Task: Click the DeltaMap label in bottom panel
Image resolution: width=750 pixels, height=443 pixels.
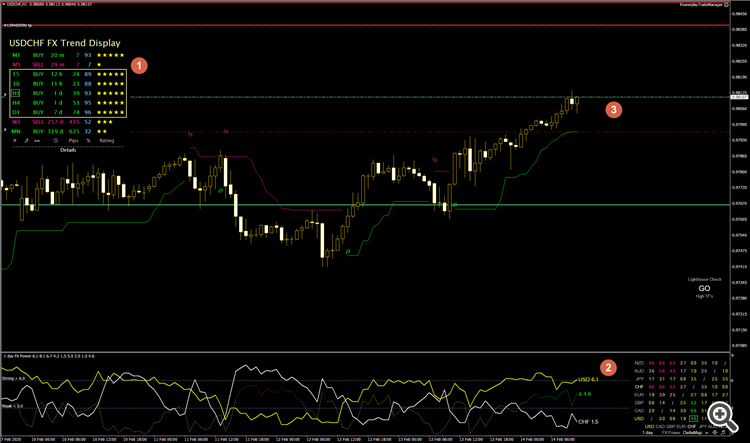Action: [692, 432]
